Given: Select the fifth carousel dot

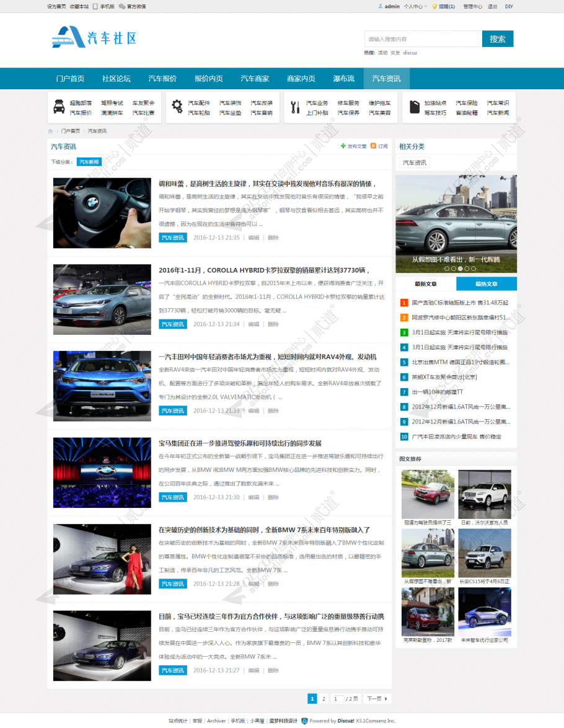Looking at the screenshot, I should coord(474,269).
